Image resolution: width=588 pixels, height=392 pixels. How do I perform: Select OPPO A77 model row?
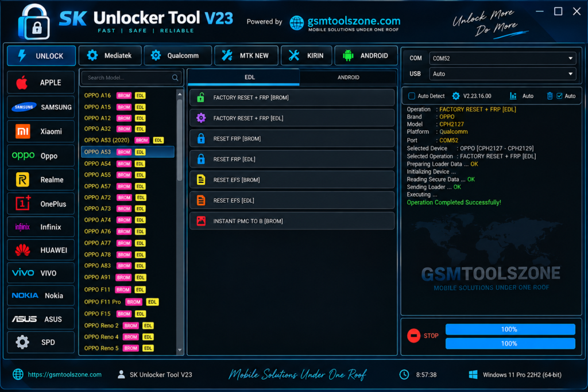click(x=127, y=243)
